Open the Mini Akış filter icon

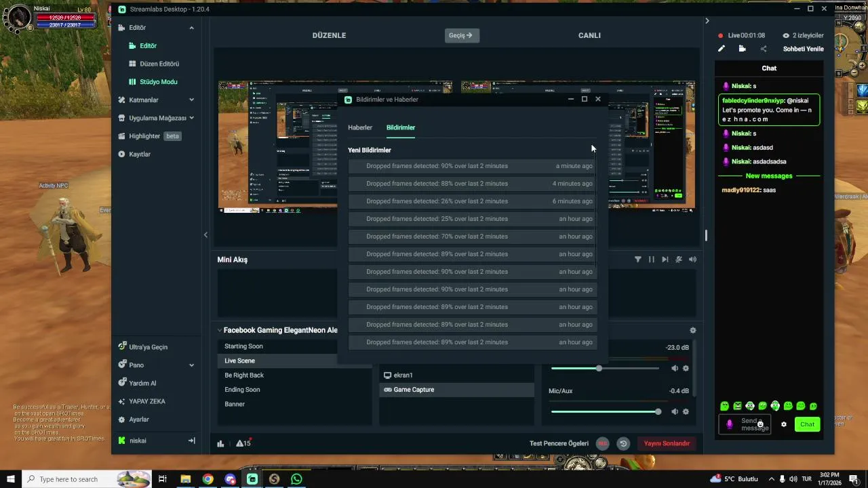638,260
